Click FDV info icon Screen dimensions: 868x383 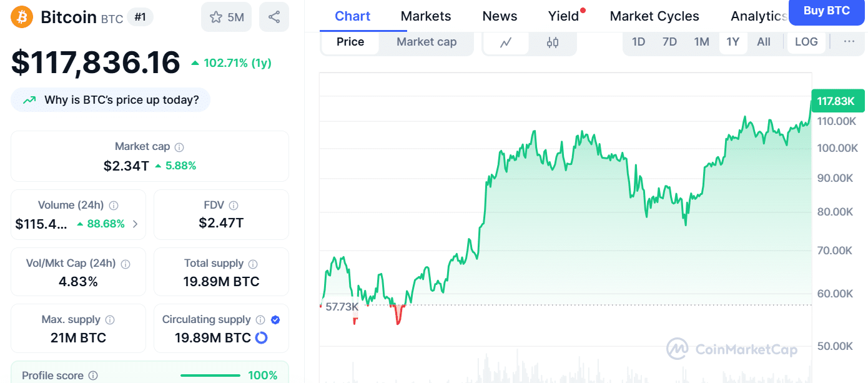click(x=234, y=205)
